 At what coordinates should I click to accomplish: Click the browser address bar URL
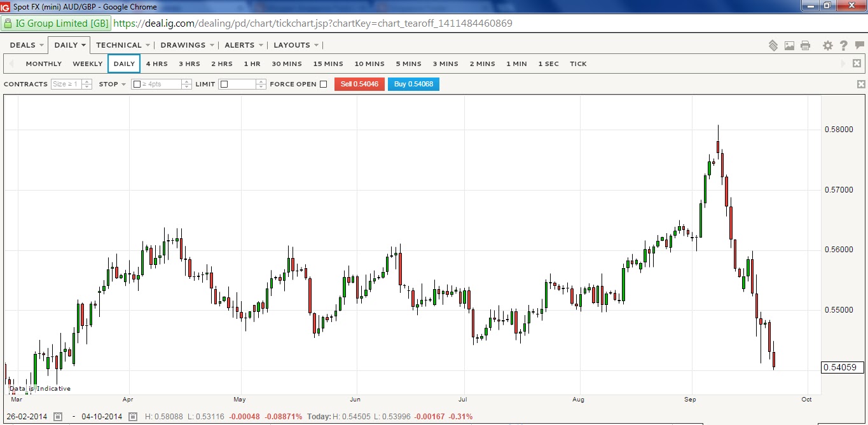(313, 24)
